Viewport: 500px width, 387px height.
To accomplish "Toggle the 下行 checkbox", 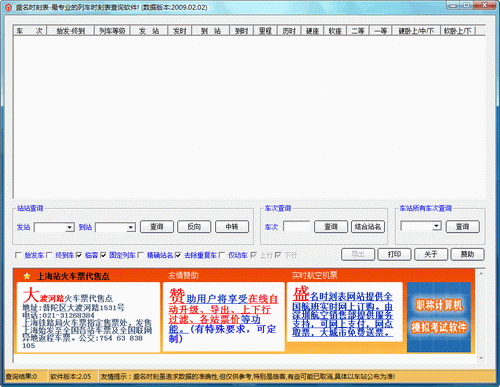I will [x=278, y=255].
